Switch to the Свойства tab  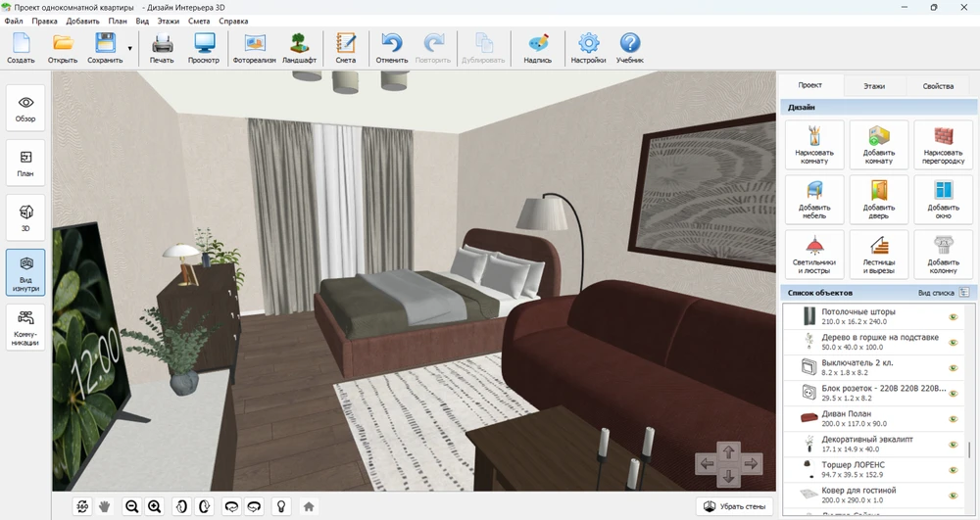click(x=937, y=86)
